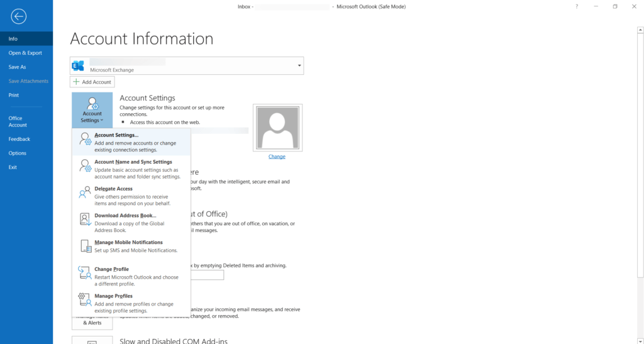Click the vertical scrollbar track
644x344 pixels.
tap(640, 308)
